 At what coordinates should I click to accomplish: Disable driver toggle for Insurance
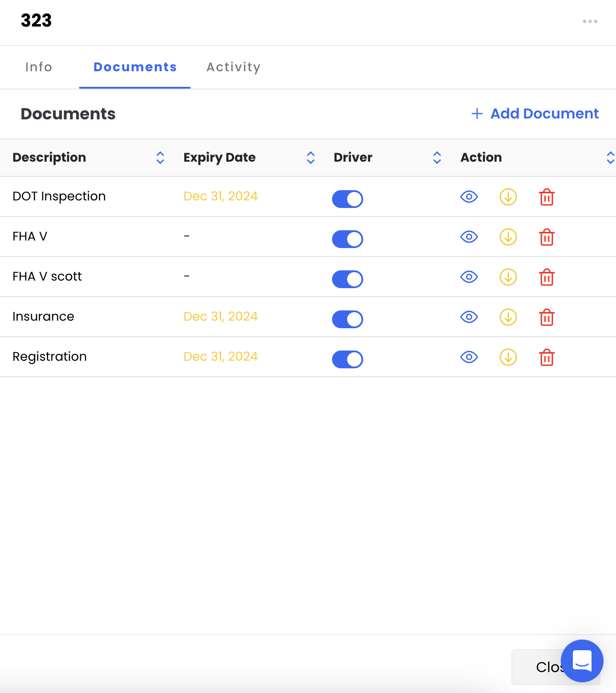[x=348, y=319]
